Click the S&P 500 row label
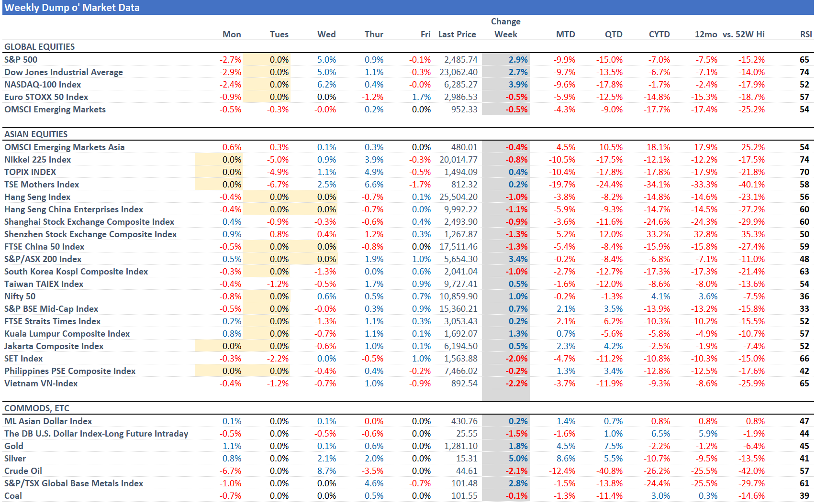The width and height of the screenshot is (816, 504). (x=21, y=60)
